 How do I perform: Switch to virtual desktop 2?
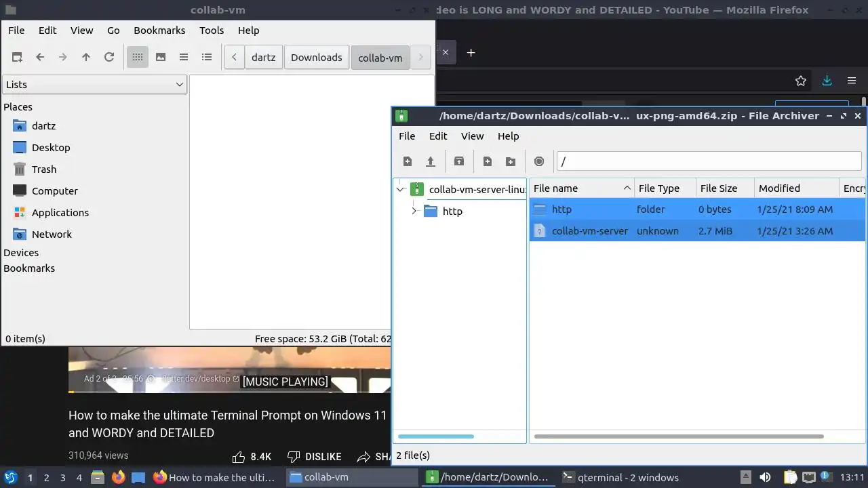point(46,478)
